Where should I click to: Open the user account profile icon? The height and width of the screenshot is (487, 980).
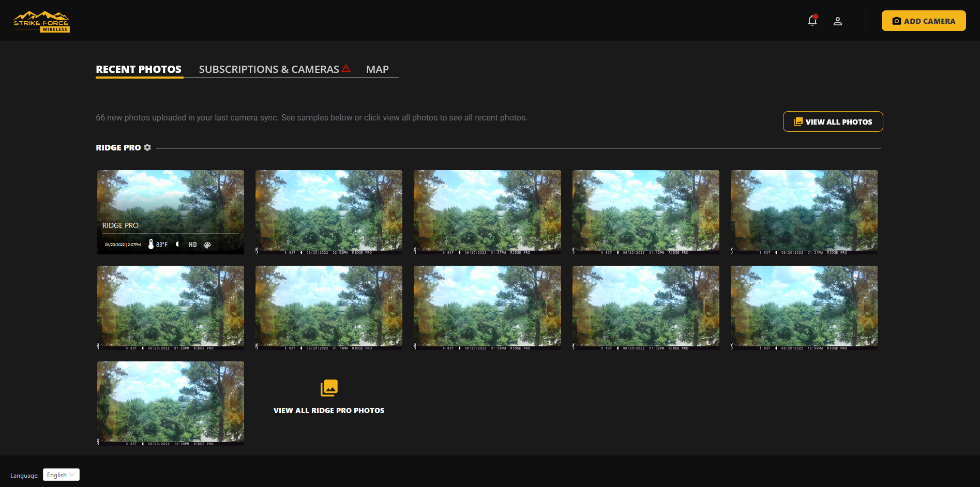[838, 21]
